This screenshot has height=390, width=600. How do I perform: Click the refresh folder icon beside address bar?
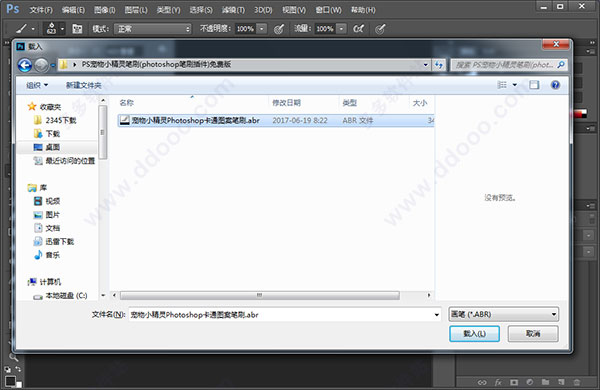pos(439,65)
